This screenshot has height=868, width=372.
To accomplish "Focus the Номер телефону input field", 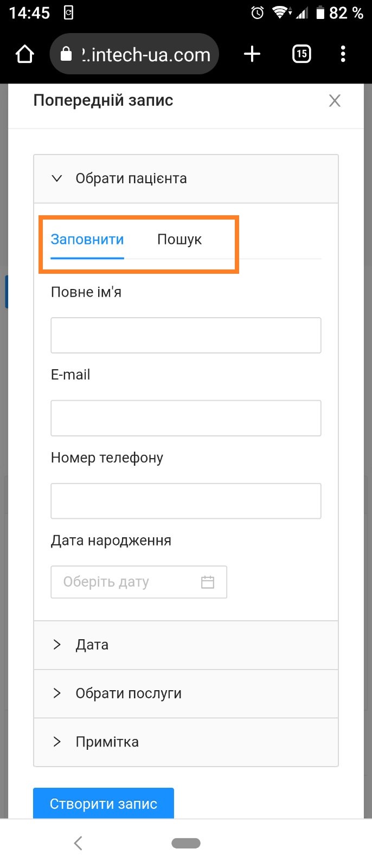I will pos(185,501).
